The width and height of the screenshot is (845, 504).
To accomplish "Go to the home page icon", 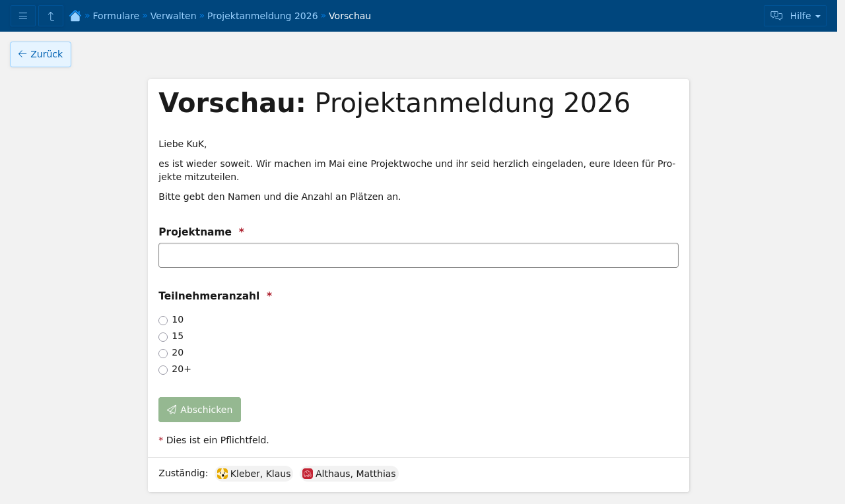I will coord(75,16).
